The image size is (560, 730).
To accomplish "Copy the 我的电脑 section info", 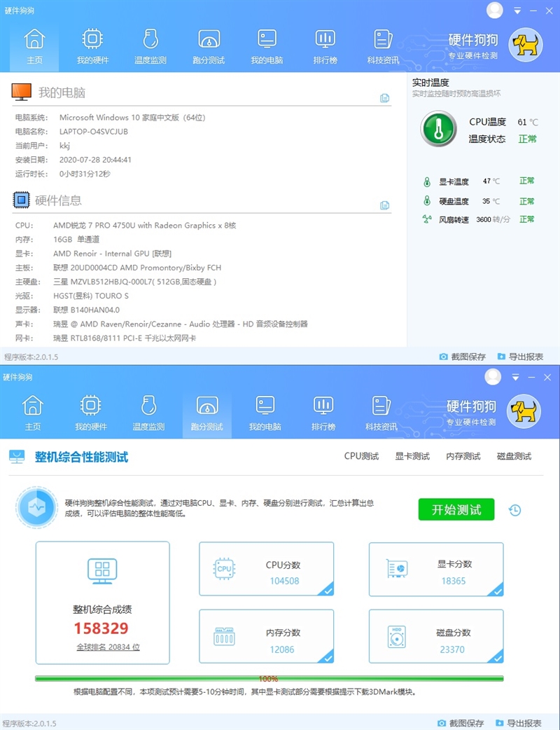I will [385, 98].
